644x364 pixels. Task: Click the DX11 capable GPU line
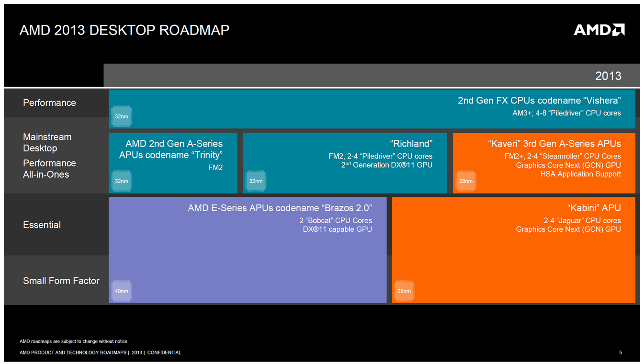click(x=338, y=229)
